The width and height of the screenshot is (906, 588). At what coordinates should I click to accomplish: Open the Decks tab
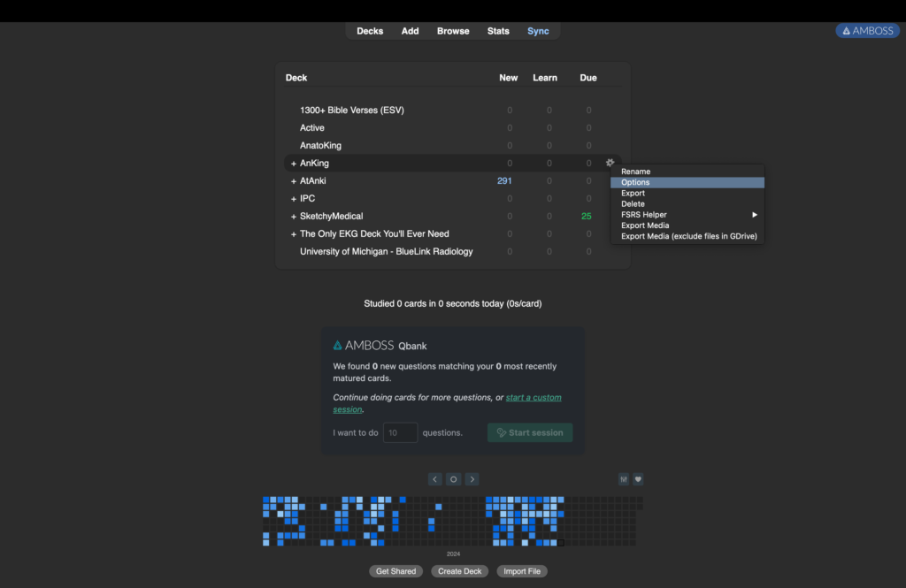[x=370, y=31]
